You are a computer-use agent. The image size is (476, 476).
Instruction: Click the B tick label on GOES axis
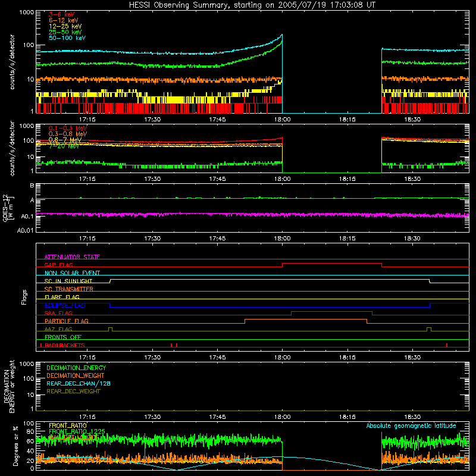point(32,185)
